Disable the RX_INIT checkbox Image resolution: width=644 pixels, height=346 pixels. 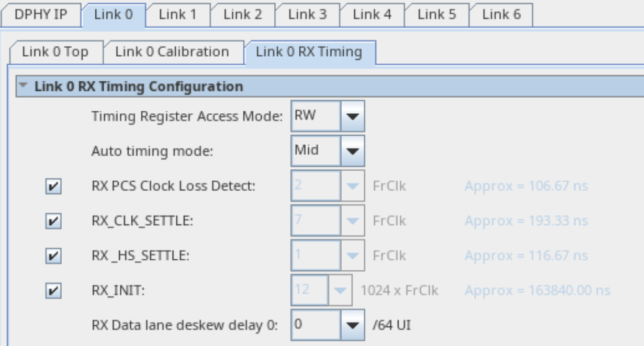[x=53, y=291]
